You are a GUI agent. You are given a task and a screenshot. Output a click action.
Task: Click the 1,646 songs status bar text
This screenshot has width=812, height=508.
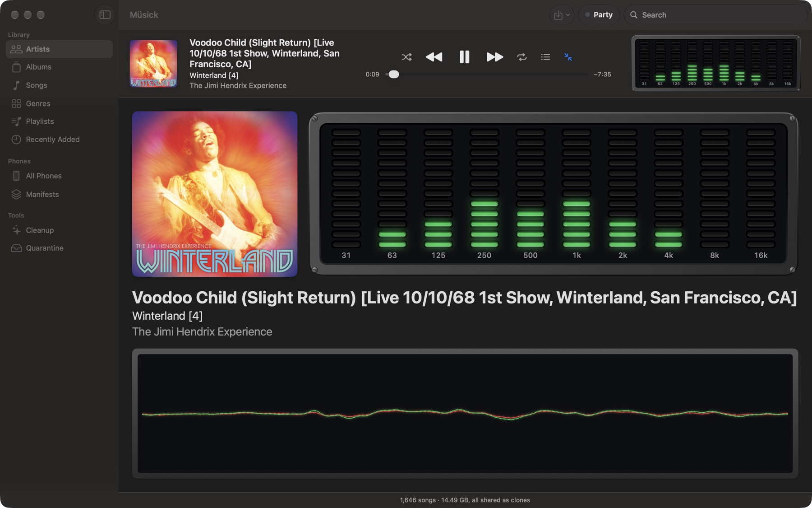click(x=465, y=500)
